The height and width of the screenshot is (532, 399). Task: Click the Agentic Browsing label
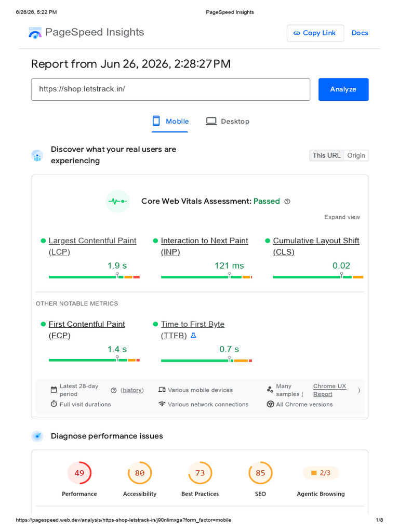point(321,494)
